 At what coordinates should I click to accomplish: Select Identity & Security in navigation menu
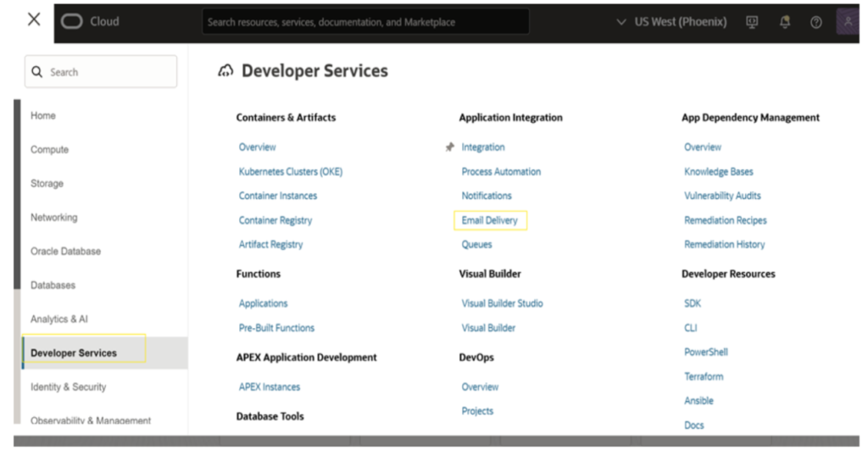click(x=68, y=387)
